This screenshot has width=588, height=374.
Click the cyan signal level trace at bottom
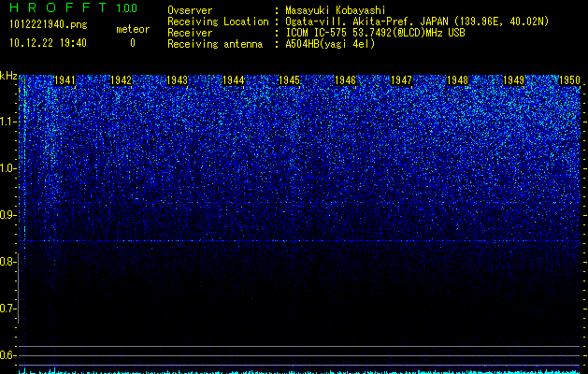(299, 372)
